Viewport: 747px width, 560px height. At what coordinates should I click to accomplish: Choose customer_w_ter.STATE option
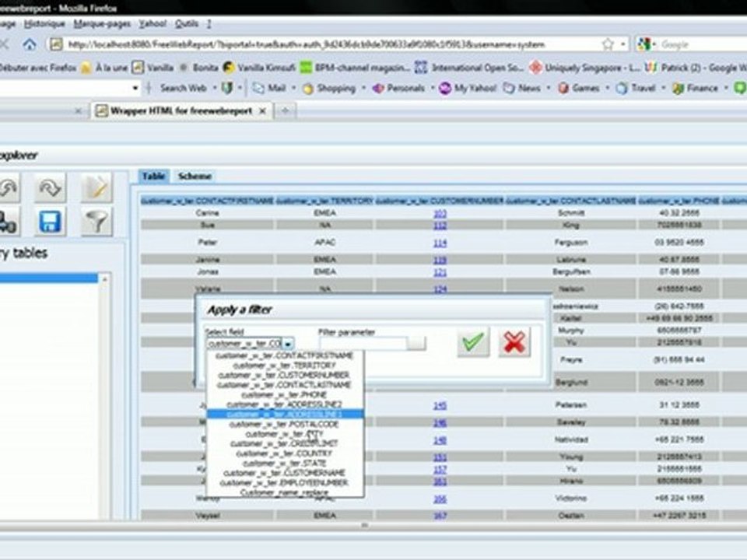(x=284, y=463)
